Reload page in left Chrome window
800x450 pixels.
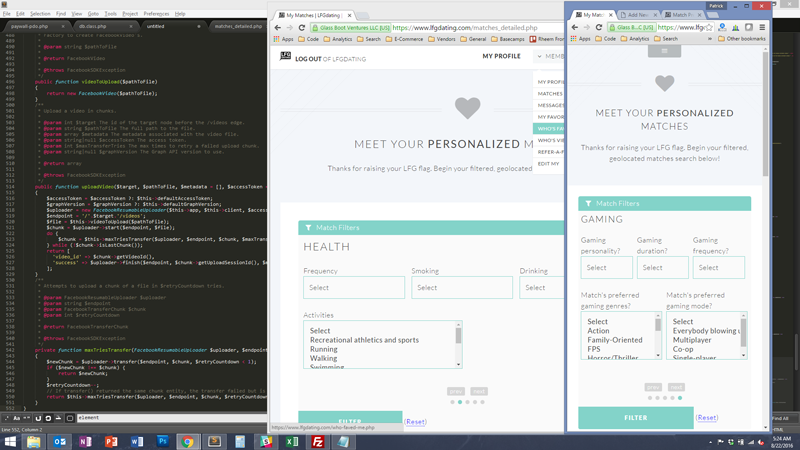coord(302,28)
